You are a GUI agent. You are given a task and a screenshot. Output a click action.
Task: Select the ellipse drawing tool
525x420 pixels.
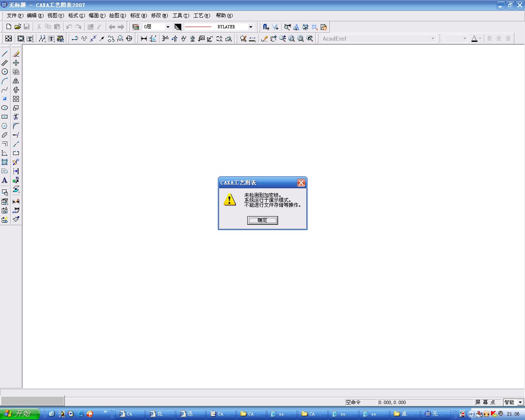[5, 108]
